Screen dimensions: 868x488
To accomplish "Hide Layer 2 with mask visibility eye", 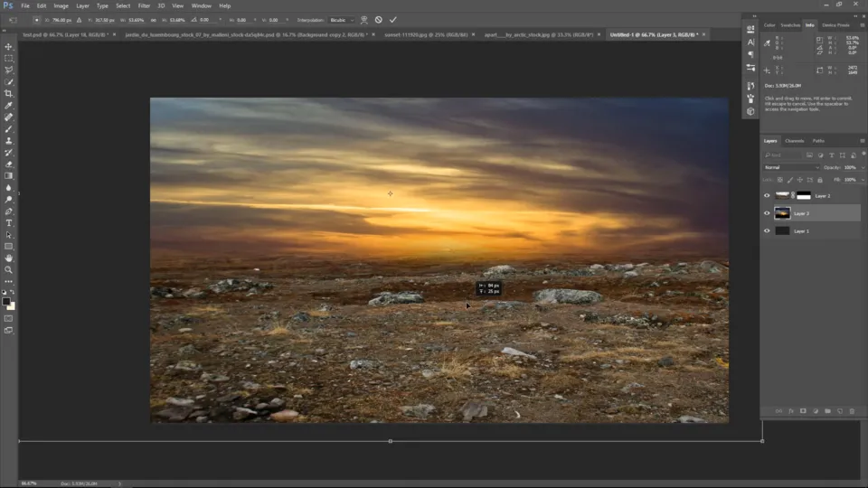I will coord(767,195).
